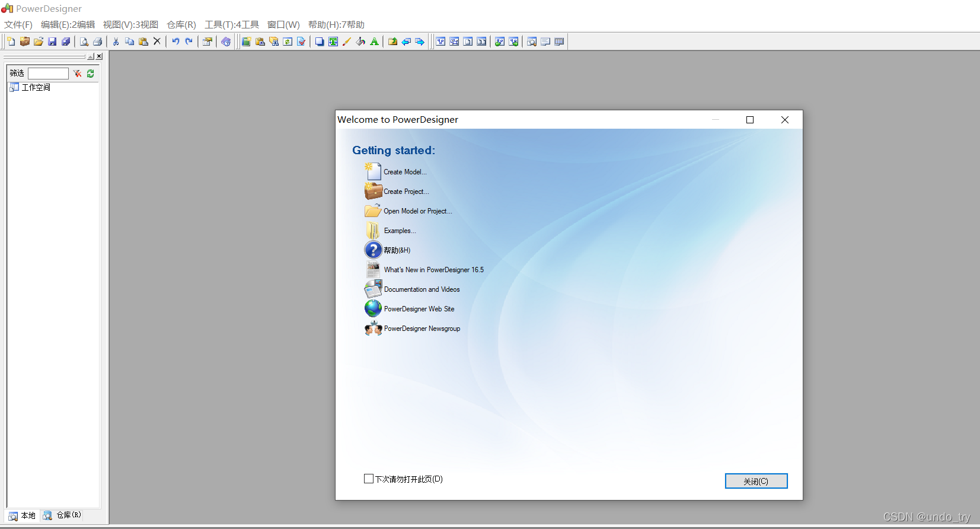The width and height of the screenshot is (980, 529).
Task: Close the Welcome dialog with X
Action: coord(784,120)
